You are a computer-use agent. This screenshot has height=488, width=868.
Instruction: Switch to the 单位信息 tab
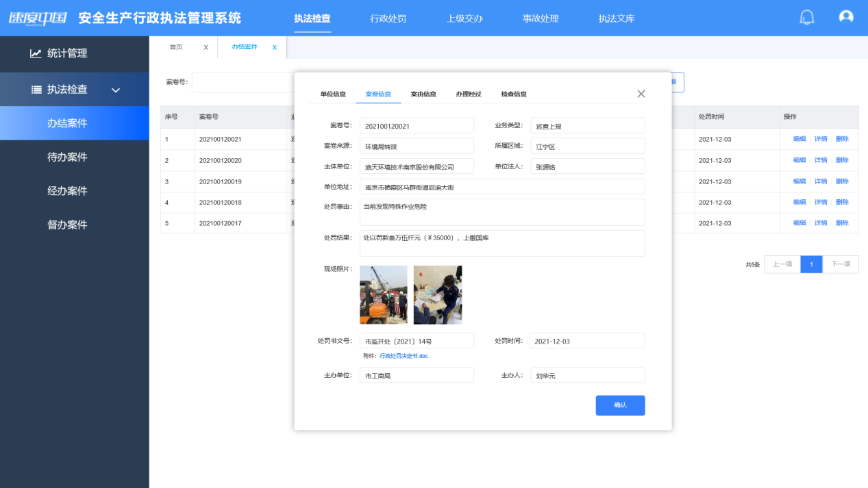(x=333, y=94)
